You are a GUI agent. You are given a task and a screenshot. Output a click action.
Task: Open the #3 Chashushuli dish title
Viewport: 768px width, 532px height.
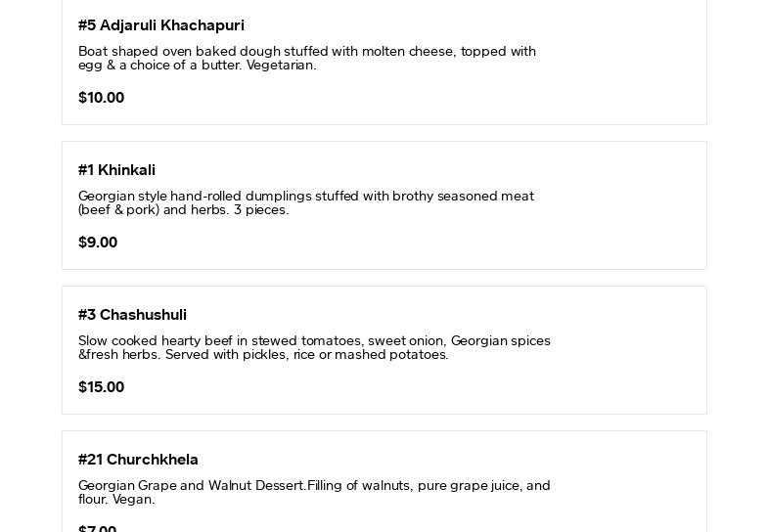click(x=132, y=315)
